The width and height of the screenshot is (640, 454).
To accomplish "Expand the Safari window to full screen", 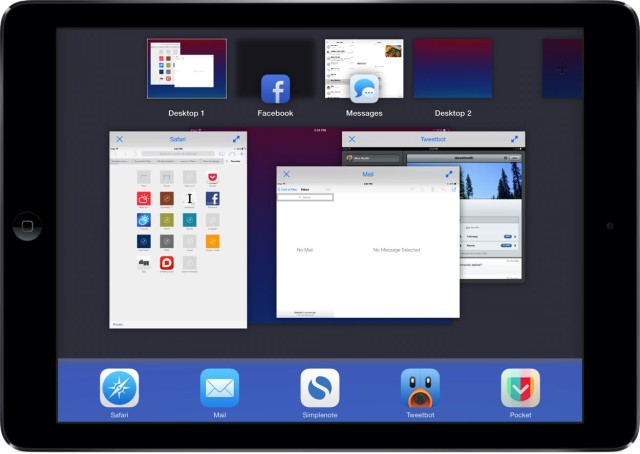I will point(236,139).
